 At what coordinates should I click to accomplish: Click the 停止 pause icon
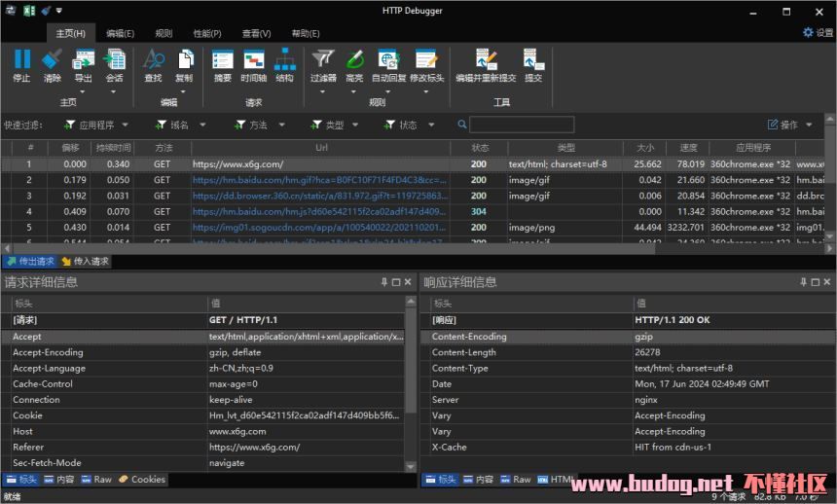[x=21, y=59]
